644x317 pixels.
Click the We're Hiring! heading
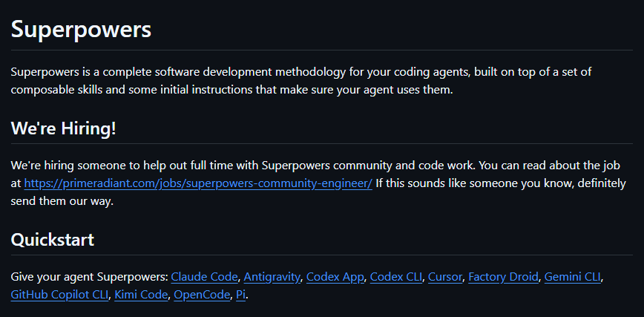(x=63, y=128)
